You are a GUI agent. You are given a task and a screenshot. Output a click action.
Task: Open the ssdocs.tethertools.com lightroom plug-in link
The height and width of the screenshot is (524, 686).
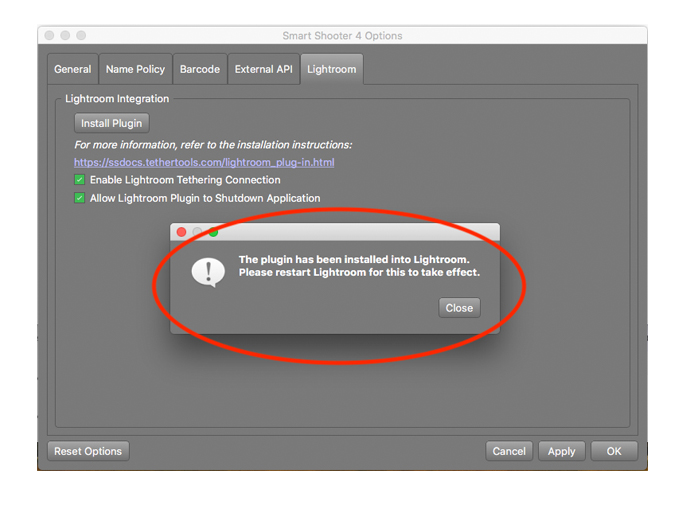click(x=204, y=162)
